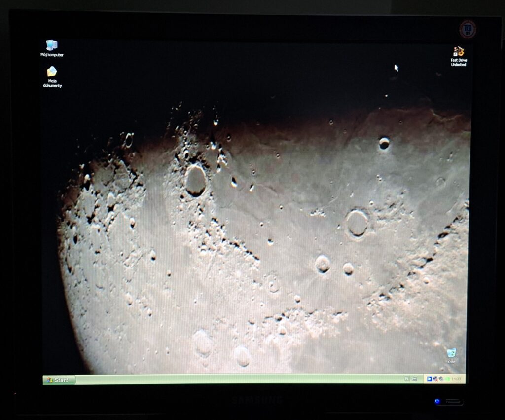
Task: Click the green tray icon beside the clock
Action: coord(447,379)
